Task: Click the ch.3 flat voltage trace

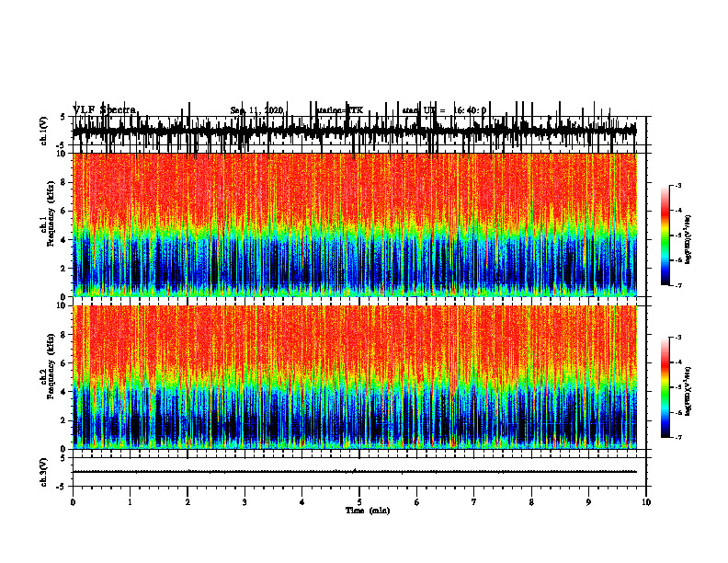Action: point(355,472)
